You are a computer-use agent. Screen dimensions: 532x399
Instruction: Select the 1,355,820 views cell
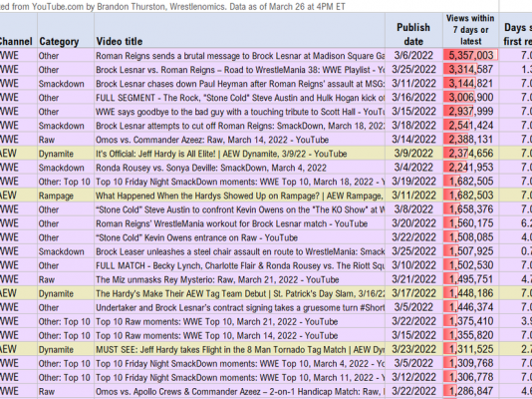pos(470,335)
